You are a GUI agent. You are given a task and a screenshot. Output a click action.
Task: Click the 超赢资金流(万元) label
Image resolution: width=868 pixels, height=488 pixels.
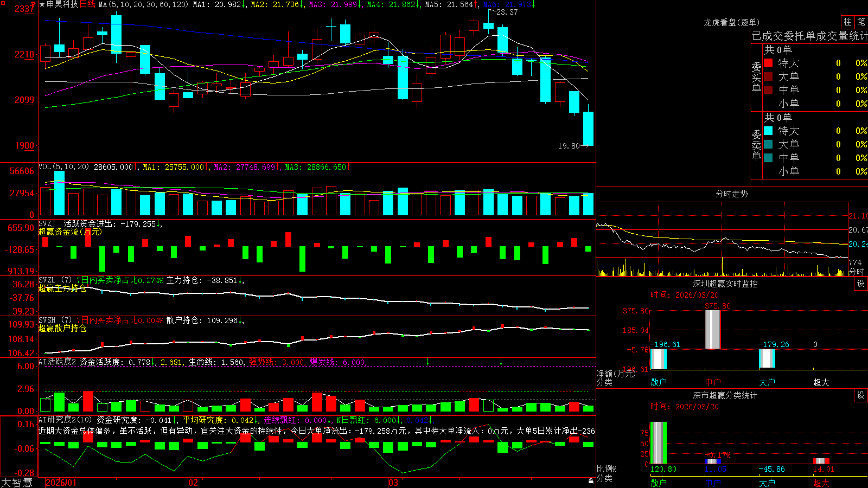click(x=70, y=232)
